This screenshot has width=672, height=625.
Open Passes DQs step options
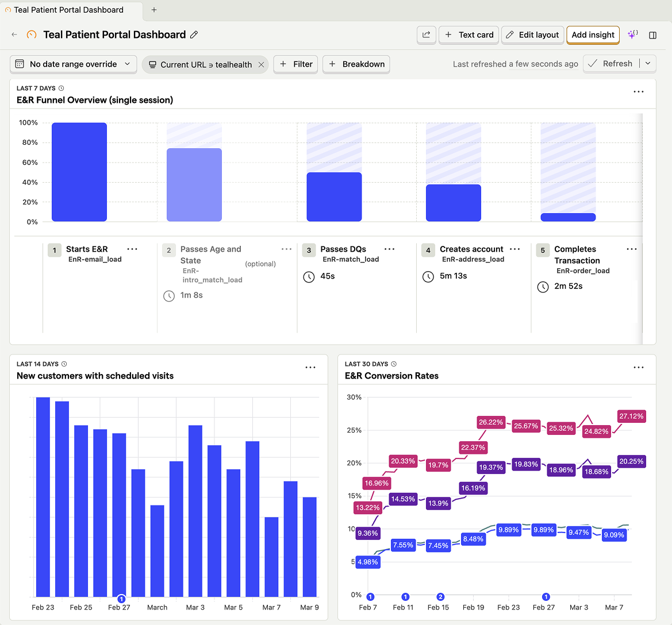coord(389,249)
